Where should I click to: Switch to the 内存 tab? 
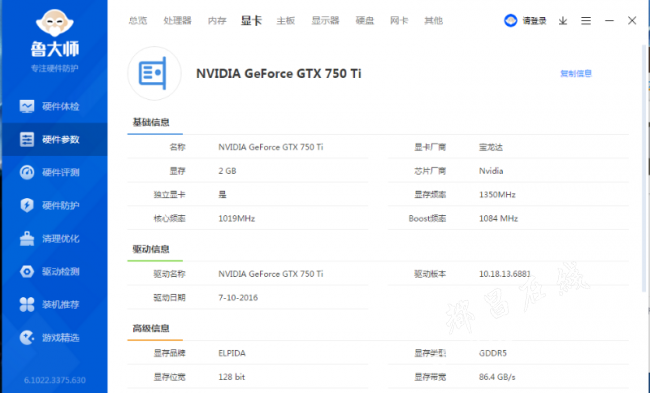point(217,20)
